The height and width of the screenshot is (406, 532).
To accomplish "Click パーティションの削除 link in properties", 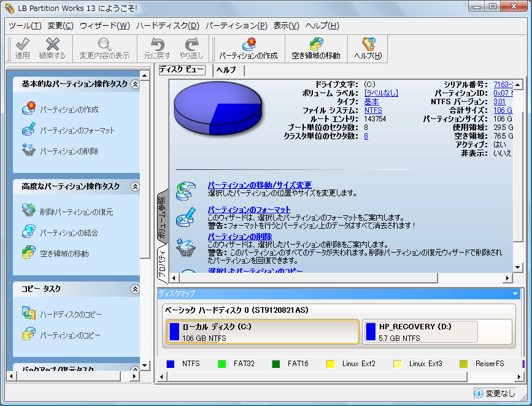I will [x=240, y=236].
